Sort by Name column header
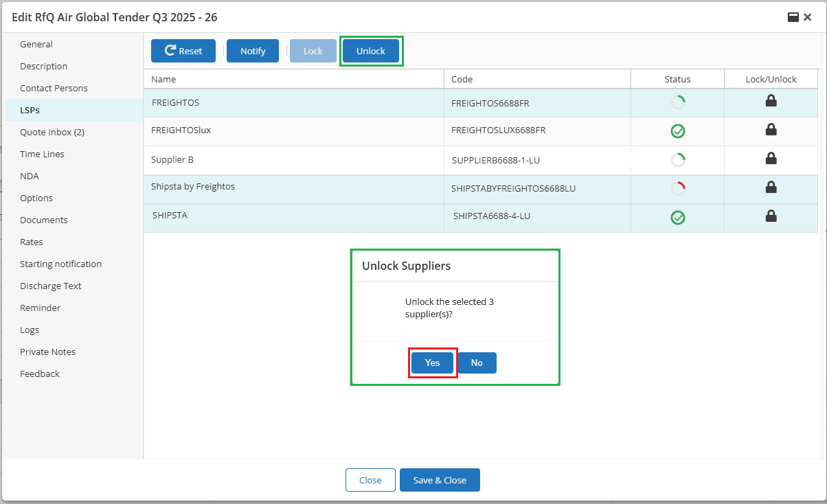The image size is (827, 504). click(x=294, y=79)
